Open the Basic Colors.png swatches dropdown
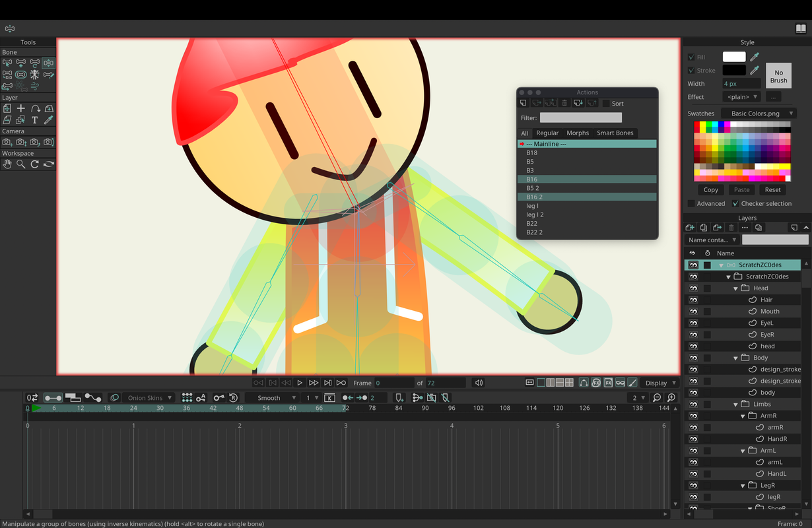The image size is (812, 528). click(x=759, y=114)
